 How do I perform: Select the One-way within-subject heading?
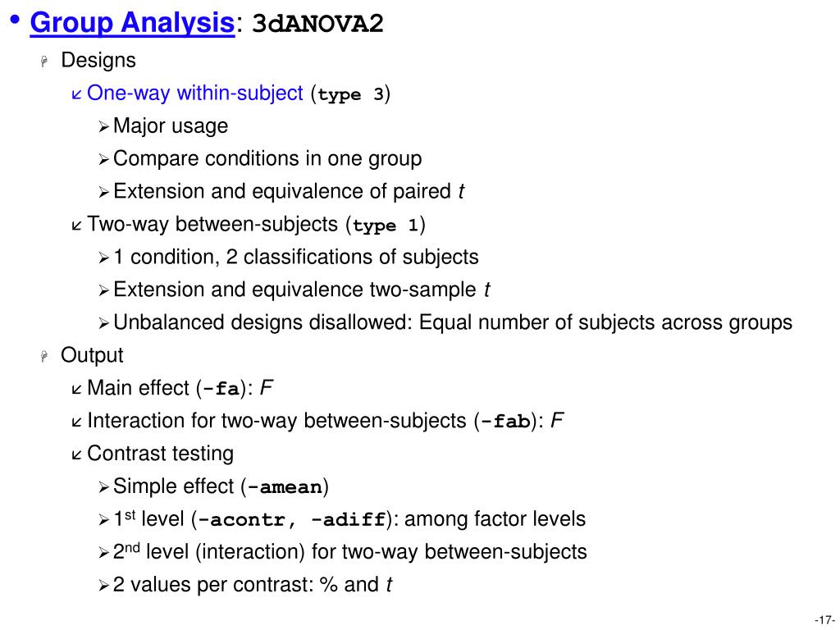tap(195, 93)
